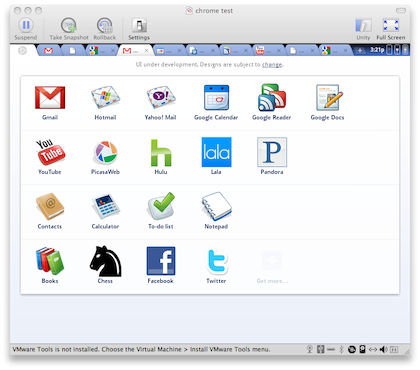Click the webcam status icon
This screenshot has height=370, width=420.
pos(310,349)
